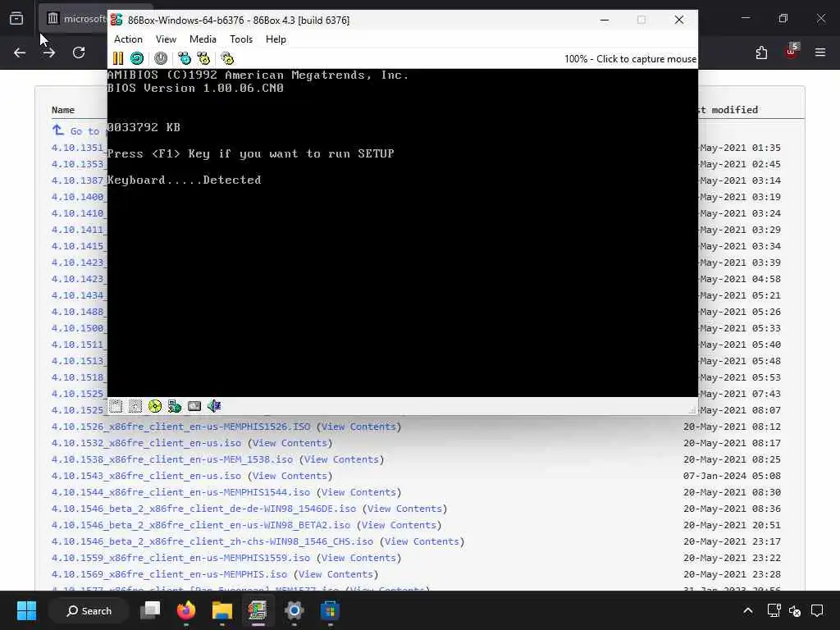840x630 pixels.
Task: Click the second floppy drive status icon
Action: (135, 406)
